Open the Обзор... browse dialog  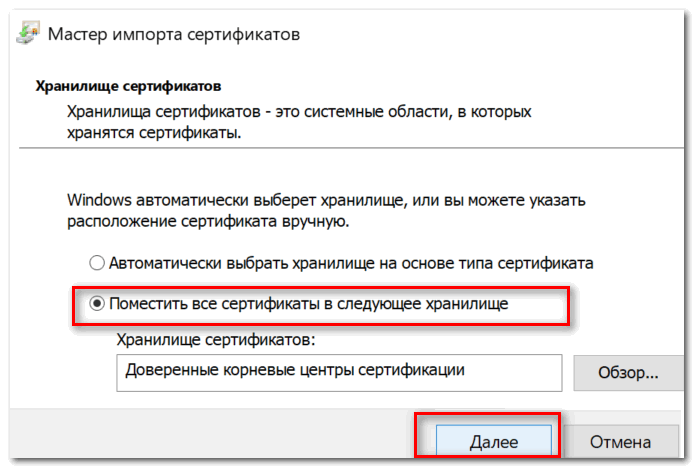[628, 372]
